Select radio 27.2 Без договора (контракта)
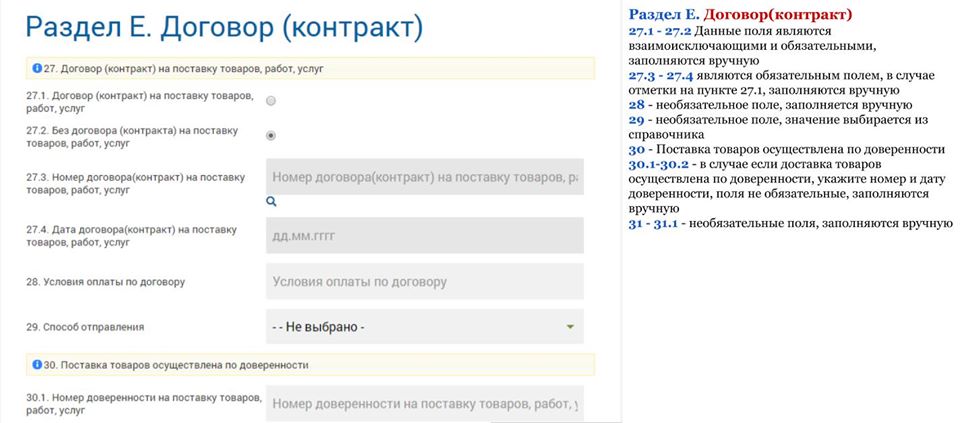This screenshot has width=960, height=423. tap(271, 135)
